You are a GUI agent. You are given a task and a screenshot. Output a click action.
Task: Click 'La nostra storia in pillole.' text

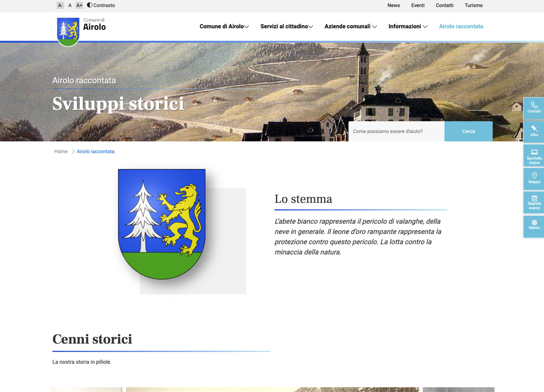coord(82,362)
